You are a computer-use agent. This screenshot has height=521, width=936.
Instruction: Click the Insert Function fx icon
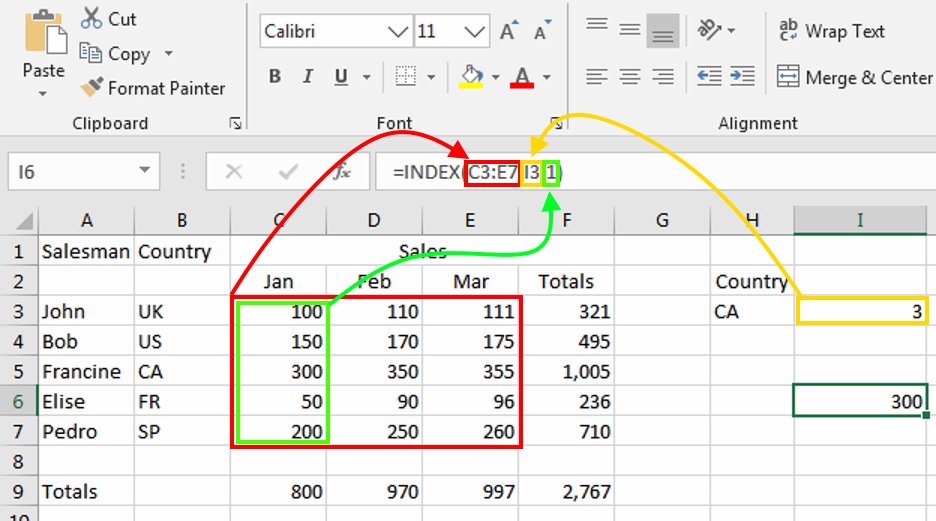click(342, 172)
